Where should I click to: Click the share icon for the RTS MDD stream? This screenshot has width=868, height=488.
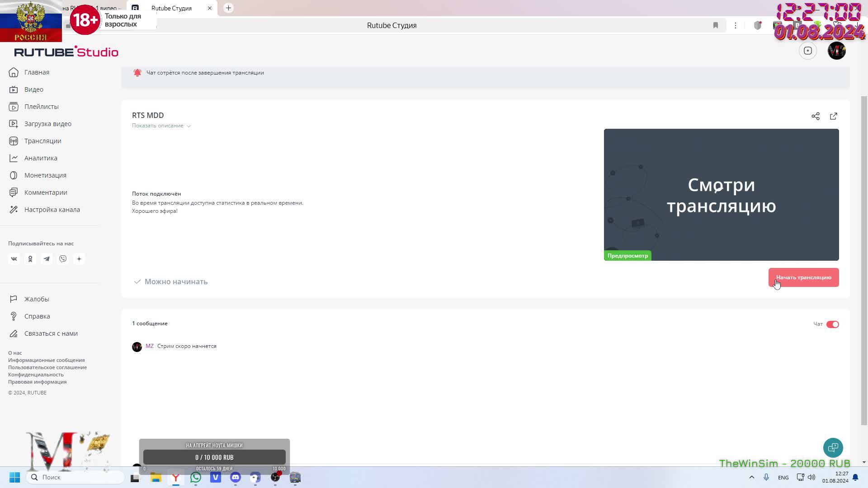tap(815, 116)
